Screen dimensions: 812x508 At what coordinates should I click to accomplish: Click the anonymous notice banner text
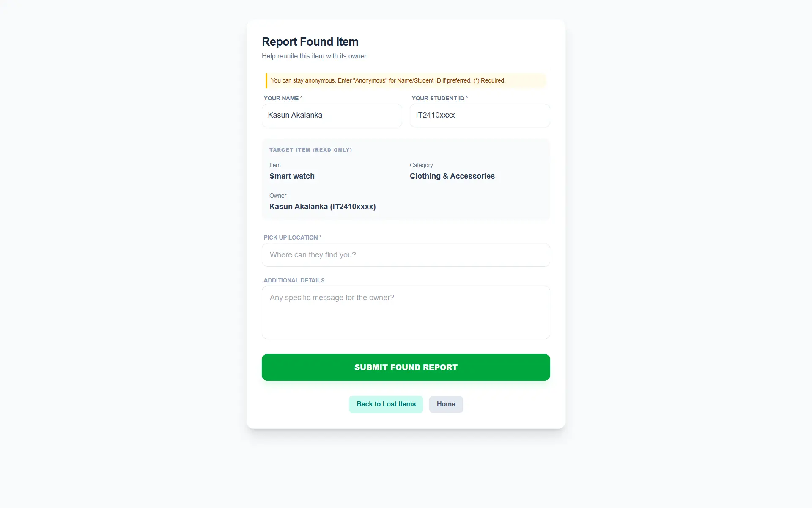[x=388, y=80]
